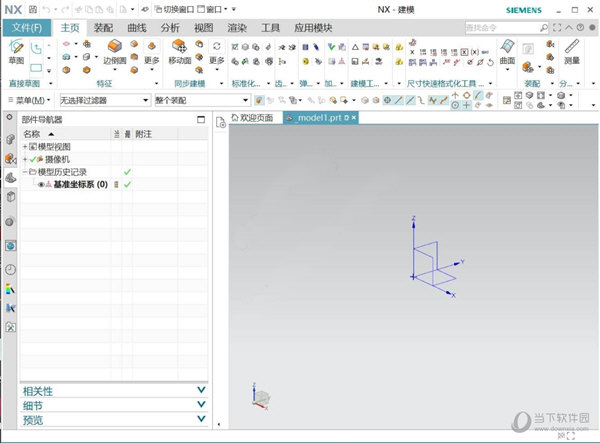
Task: Select the sketch rectangle tool
Action: point(36,68)
